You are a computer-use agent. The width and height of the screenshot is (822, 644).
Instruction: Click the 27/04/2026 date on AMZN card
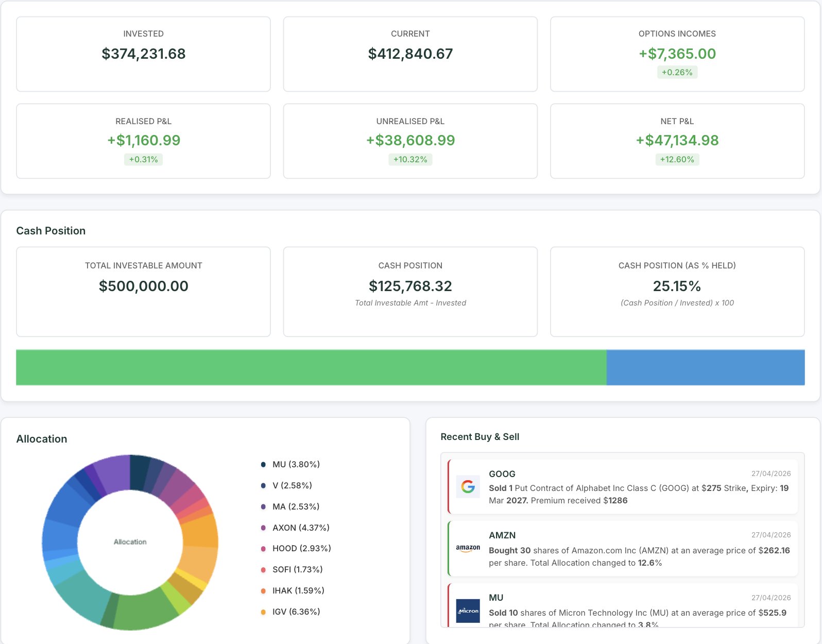[x=771, y=535]
